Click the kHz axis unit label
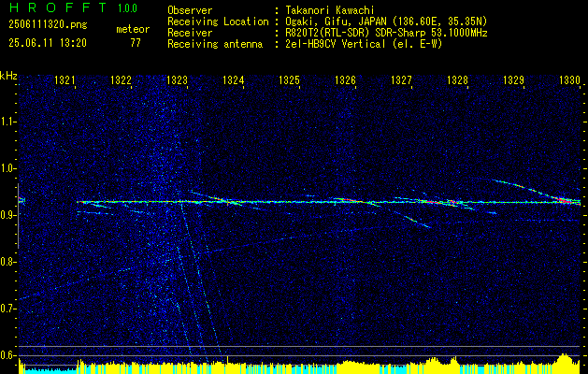The height and width of the screenshot is (374, 588). point(8,76)
